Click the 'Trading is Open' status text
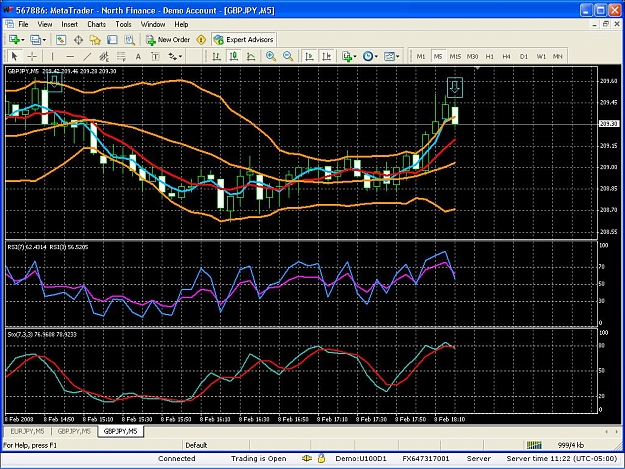 coord(259,459)
